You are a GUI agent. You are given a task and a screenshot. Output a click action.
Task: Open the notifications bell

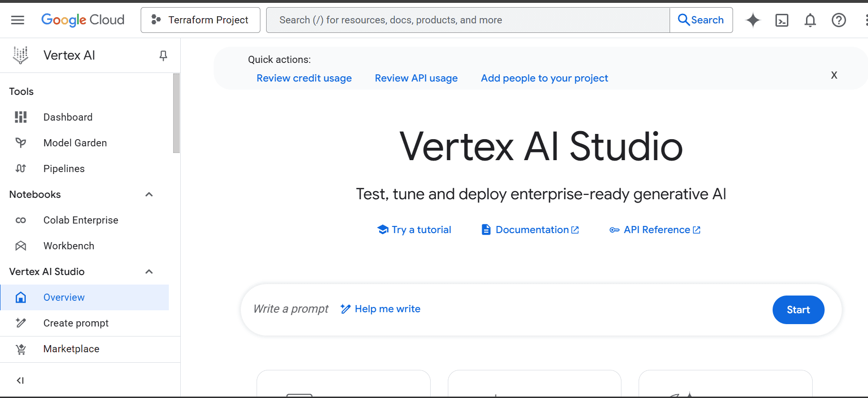[810, 20]
